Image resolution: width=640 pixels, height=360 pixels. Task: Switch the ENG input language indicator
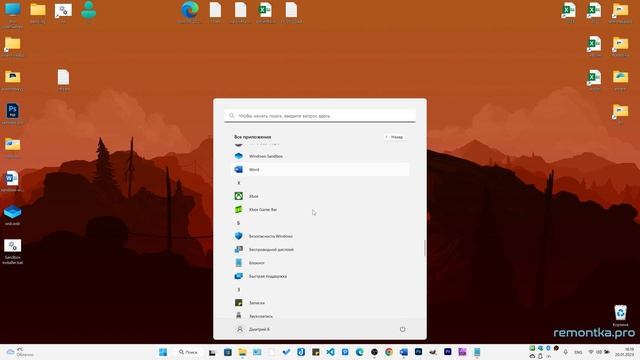coord(578,352)
